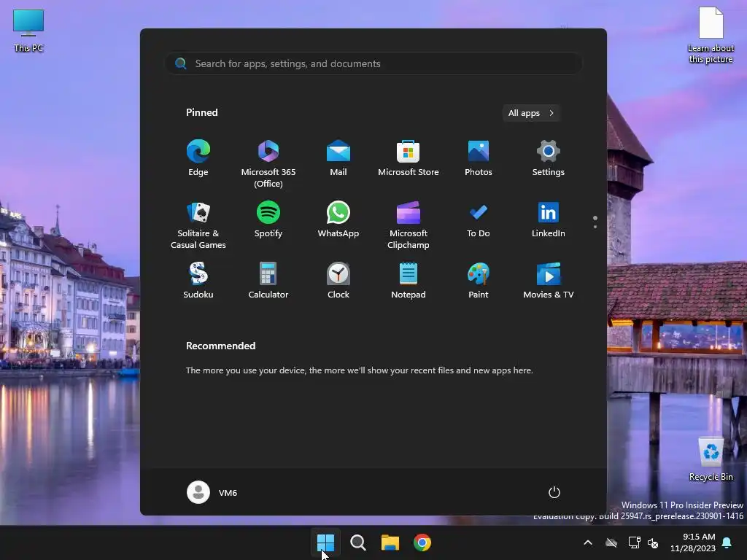Open the Calculator app
747x560 pixels.
[268, 281]
